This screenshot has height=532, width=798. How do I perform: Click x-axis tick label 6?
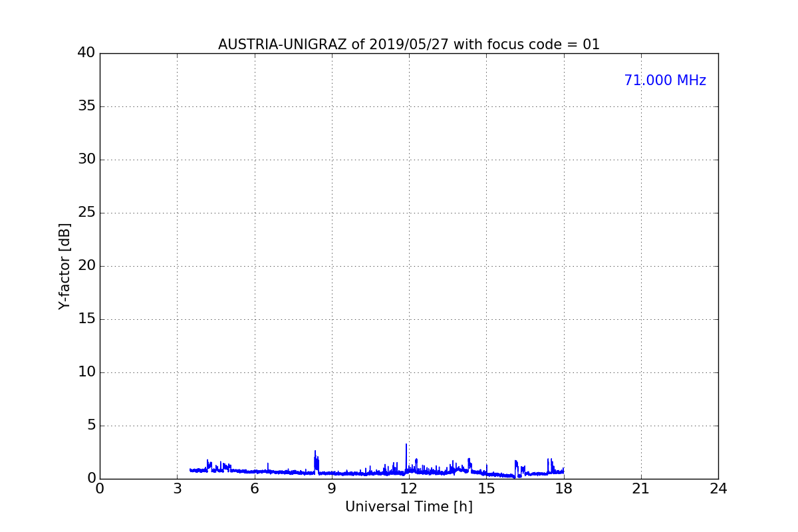[x=254, y=489]
